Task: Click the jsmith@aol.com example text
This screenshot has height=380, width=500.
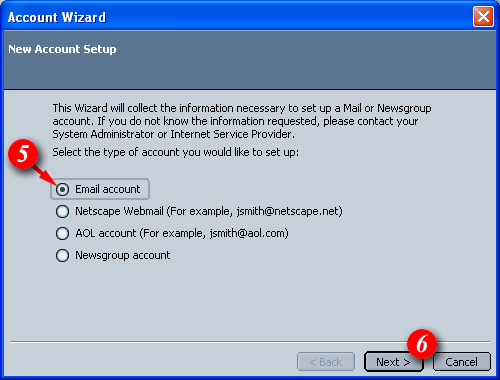Action: pyautogui.click(x=249, y=233)
